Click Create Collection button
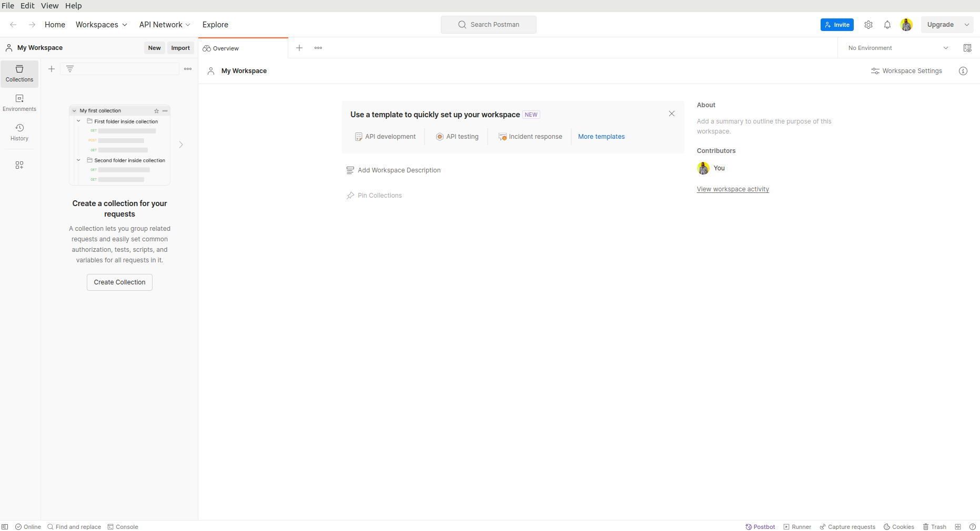Viewport: 980px width, 531px height. [119, 282]
